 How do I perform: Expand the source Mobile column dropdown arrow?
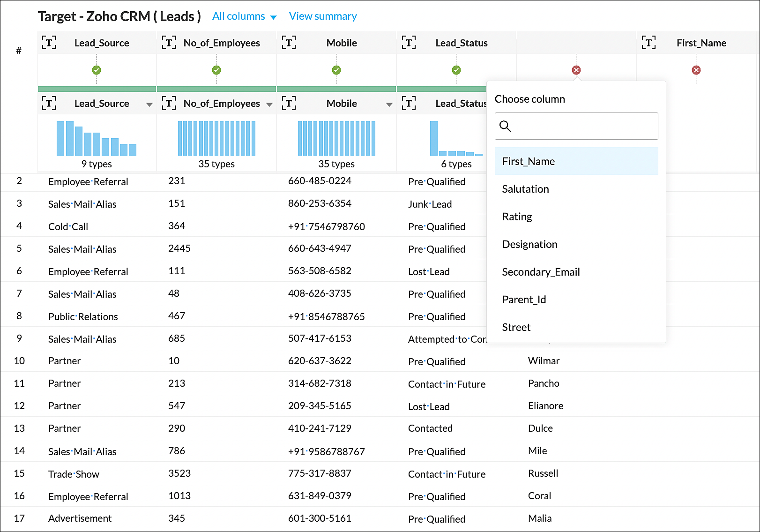click(389, 104)
